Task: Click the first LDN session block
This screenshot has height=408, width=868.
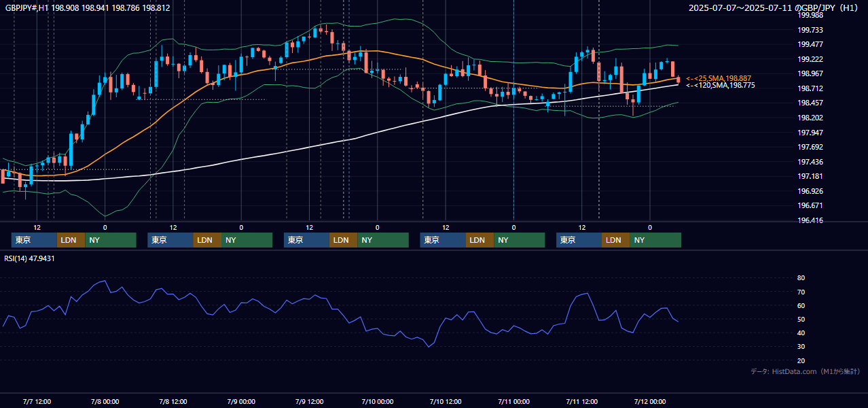Action: (x=71, y=240)
